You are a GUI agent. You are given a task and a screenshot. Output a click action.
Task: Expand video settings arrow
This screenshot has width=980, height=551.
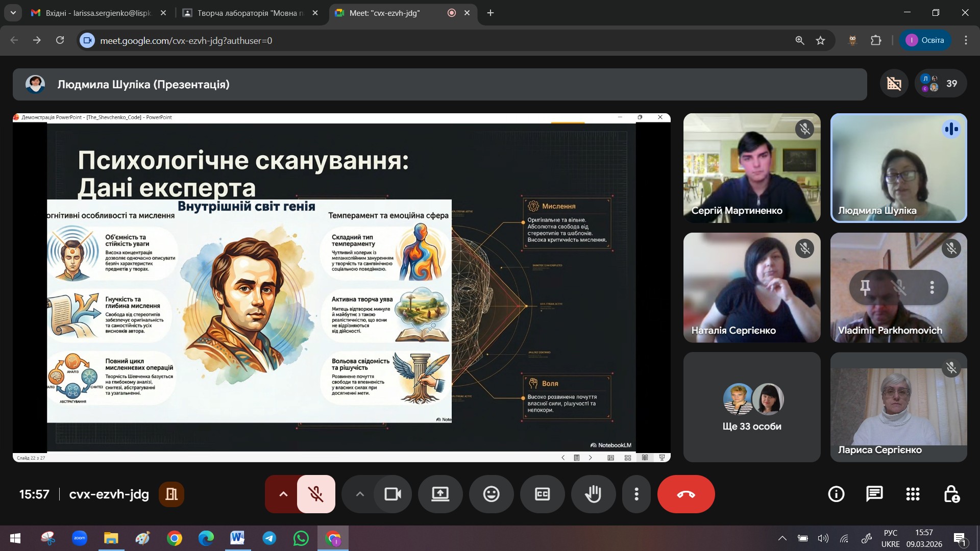coord(360,494)
